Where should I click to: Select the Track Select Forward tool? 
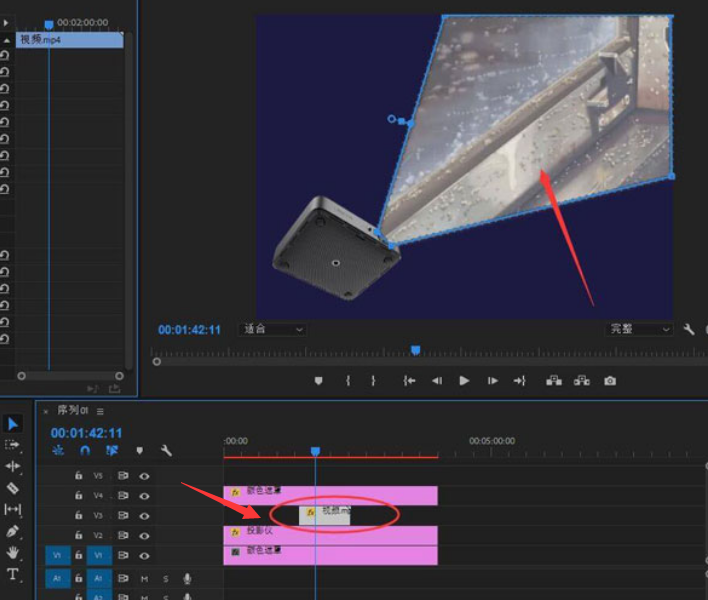pos(13,445)
